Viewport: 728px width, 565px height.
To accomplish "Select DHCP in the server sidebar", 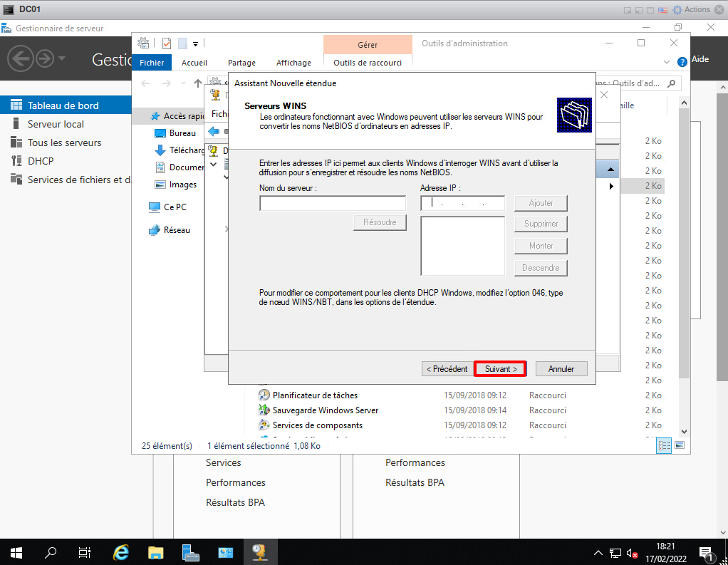I will 41,161.
